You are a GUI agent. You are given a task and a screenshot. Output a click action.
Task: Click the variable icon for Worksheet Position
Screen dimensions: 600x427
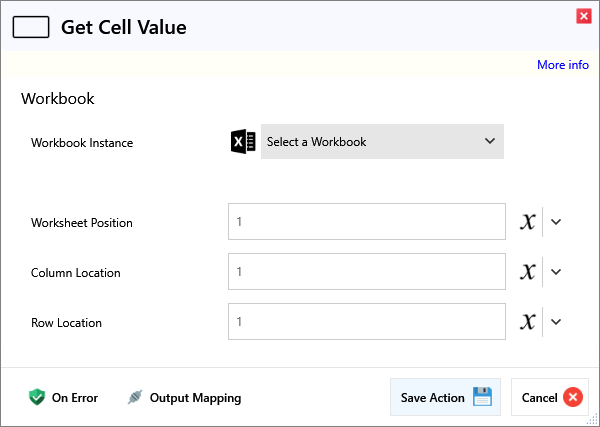pyautogui.click(x=528, y=222)
